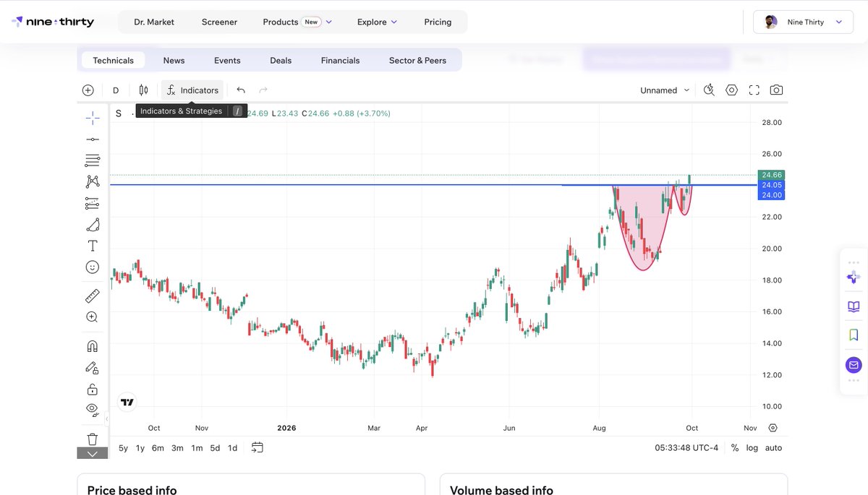Image resolution: width=868 pixels, height=495 pixels.
Task: Select the trend line drawing tool
Action: 93,139
